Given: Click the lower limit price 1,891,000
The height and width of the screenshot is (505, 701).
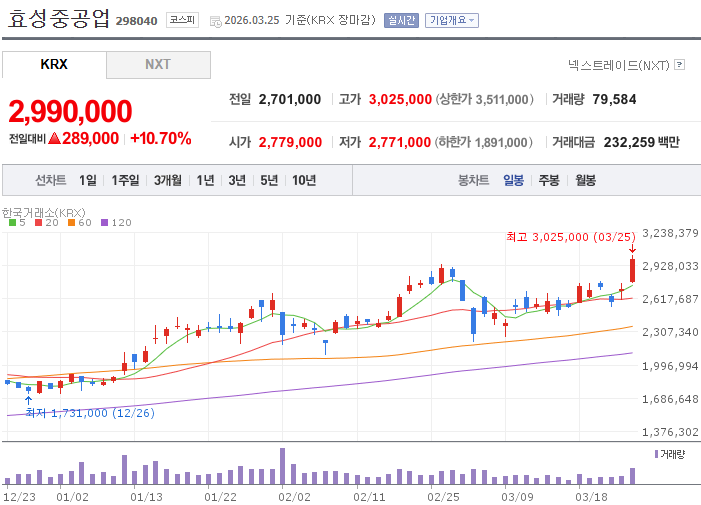Looking at the screenshot, I should (501, 143).
